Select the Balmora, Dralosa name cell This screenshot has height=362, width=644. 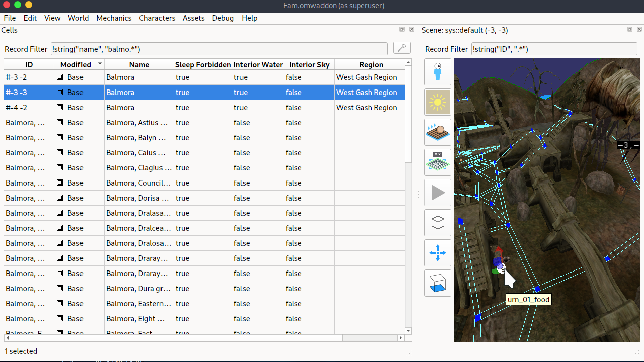pos(139,243)
